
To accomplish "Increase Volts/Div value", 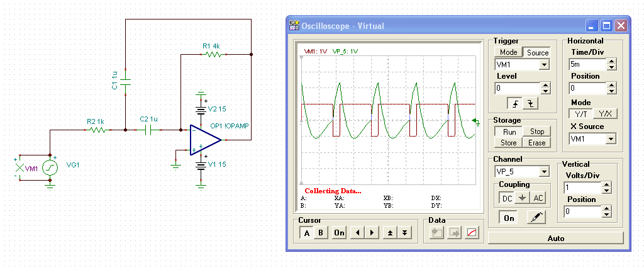I will (x=607, y=185).
